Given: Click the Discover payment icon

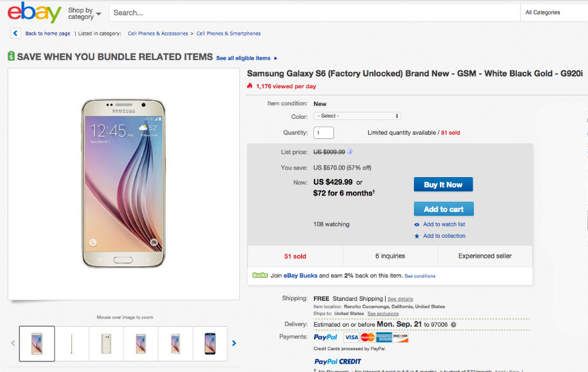Looking at the screenshot, I should pyautogui.click(x=400, y=337).
